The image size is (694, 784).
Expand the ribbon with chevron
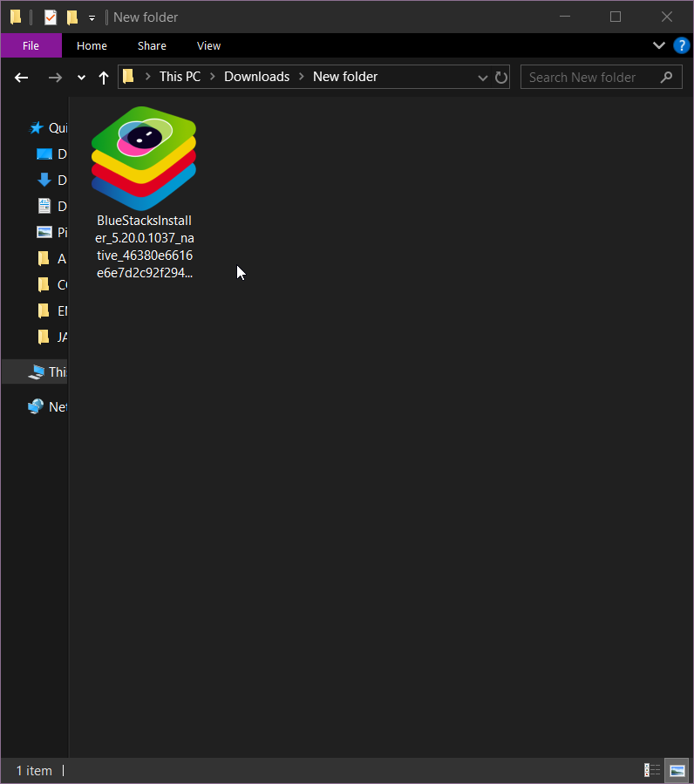coord(659,45)
